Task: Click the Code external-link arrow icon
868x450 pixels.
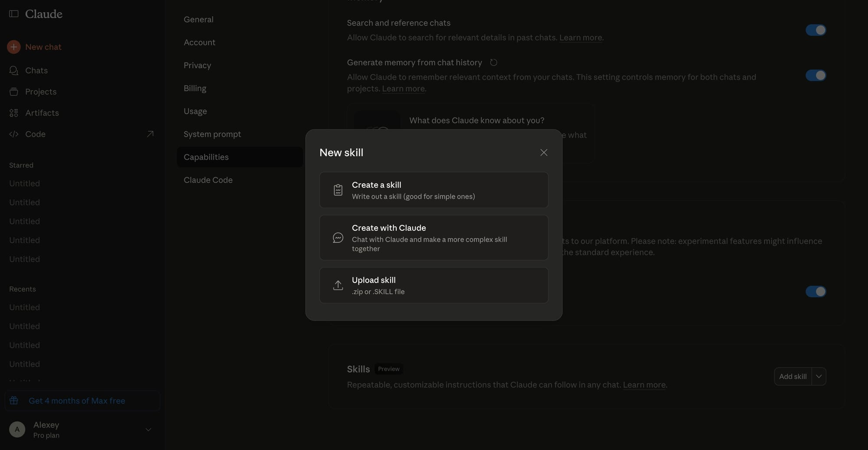Action: [x=150, y=134]
